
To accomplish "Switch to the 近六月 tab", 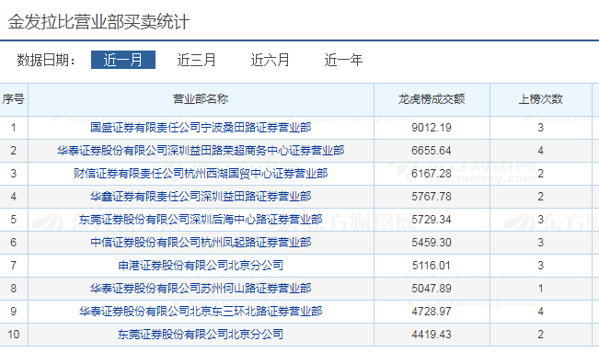I will [270, 60].
